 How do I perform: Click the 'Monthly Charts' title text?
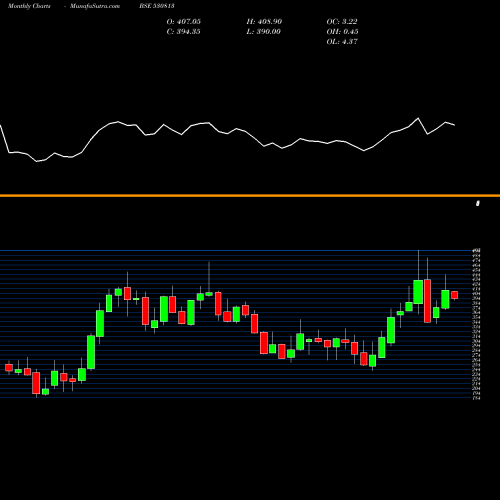pos(29,6)
